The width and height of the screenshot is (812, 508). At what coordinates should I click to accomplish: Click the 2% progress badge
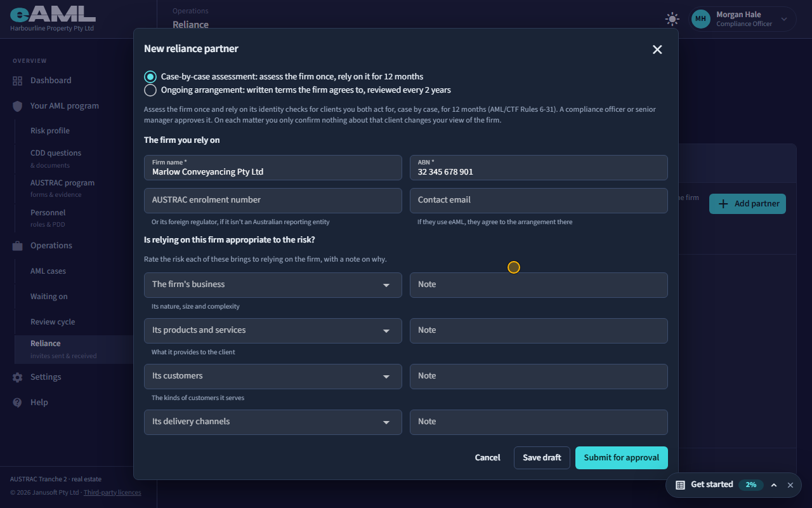pos(751,485)
